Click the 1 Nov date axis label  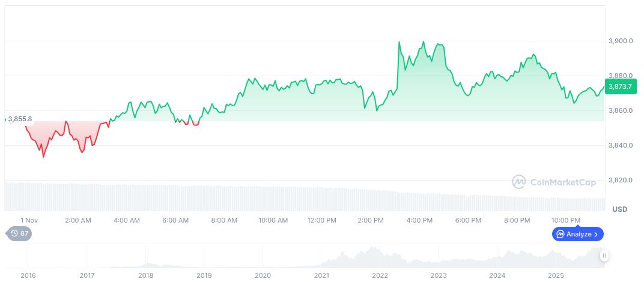pos(29,220)
